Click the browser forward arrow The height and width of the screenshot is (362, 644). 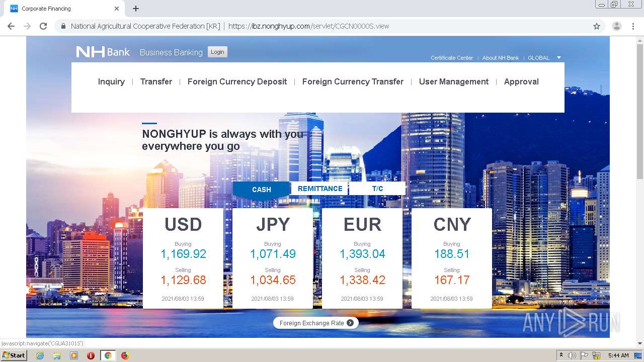pyautogui.click(x=27, y=26)
